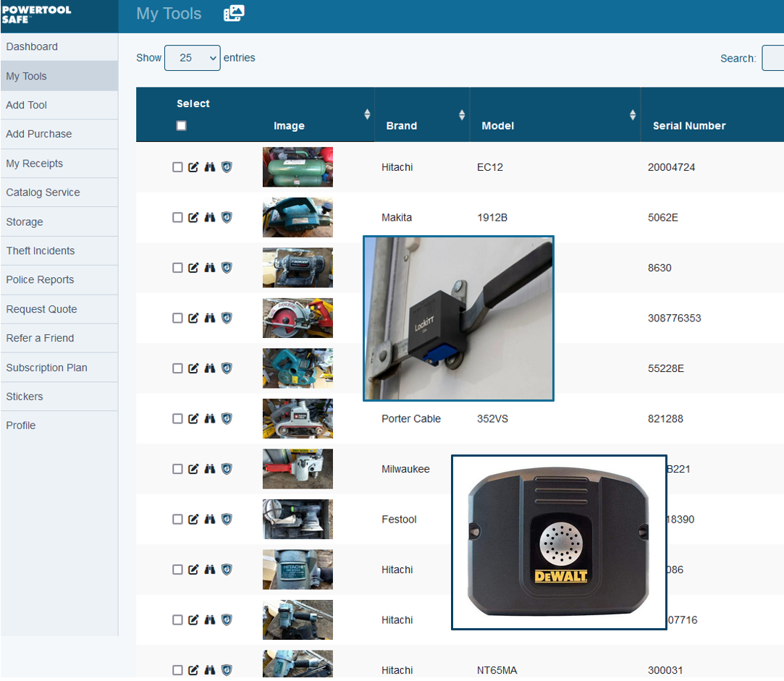Image resolution: width=784 pixels, height=681 pixels.
Task: Click the edit icon in the Milwaukee row
Action: click(193, 469)
